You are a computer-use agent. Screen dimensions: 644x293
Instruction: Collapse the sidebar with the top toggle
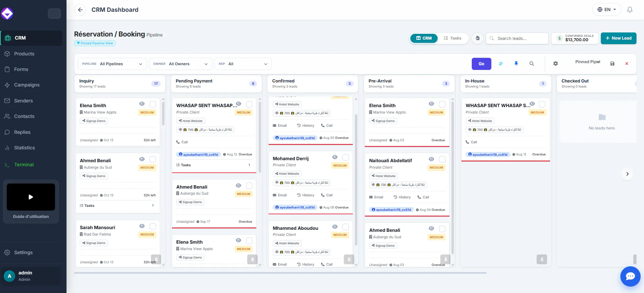click(54, 14)
